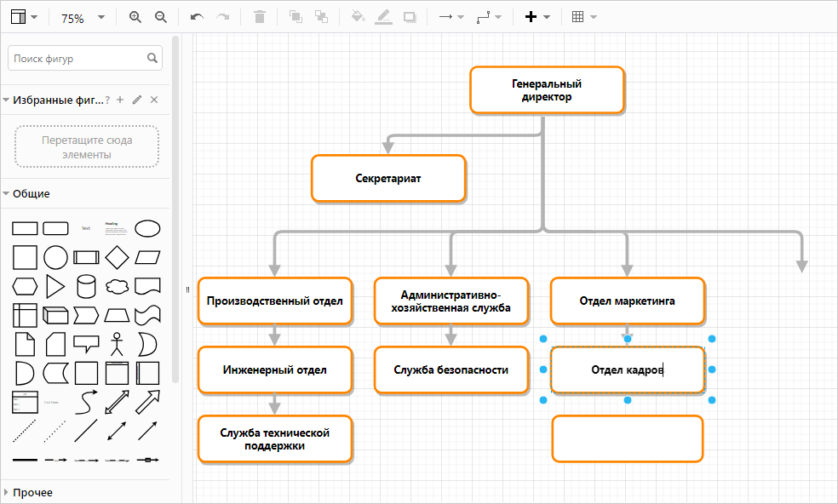Click the delete trash can icon

coord(260,17)
